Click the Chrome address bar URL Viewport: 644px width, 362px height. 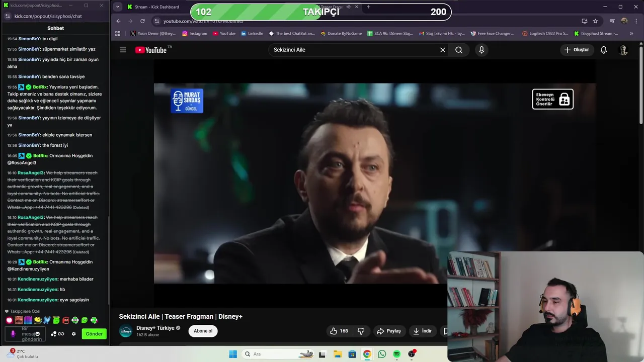(x=203, y=21)
